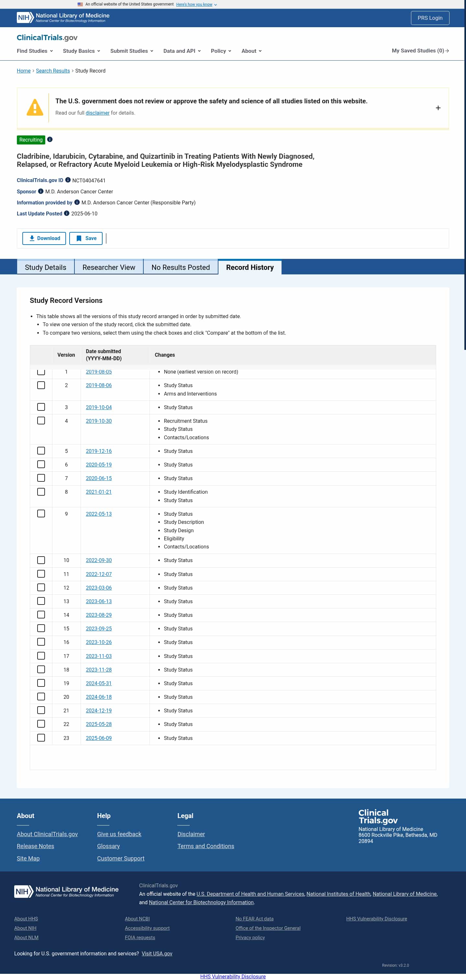This screenshot has width=466, height=980.
Task: Open the Find Studies dropdown menu
Action: pyautogui.click(x=35, y=51)
